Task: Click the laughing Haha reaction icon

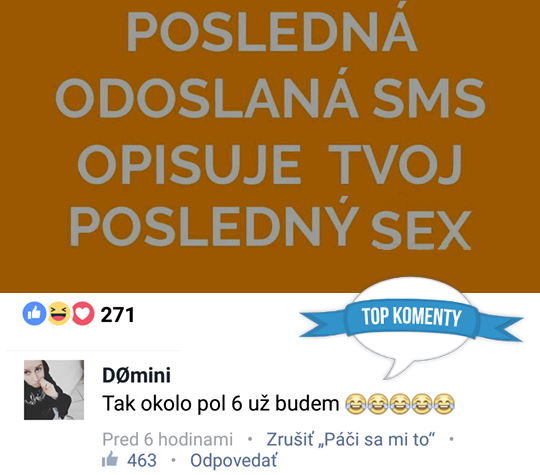Action: point(59,314)
